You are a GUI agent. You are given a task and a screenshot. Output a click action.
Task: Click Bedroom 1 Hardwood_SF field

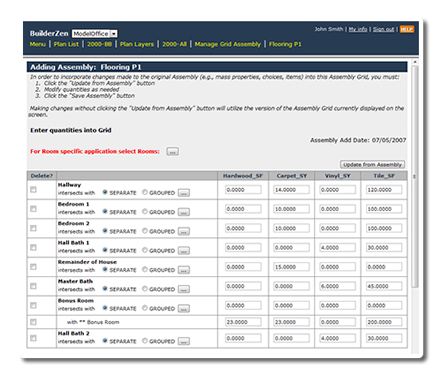(x=243, y=209)
